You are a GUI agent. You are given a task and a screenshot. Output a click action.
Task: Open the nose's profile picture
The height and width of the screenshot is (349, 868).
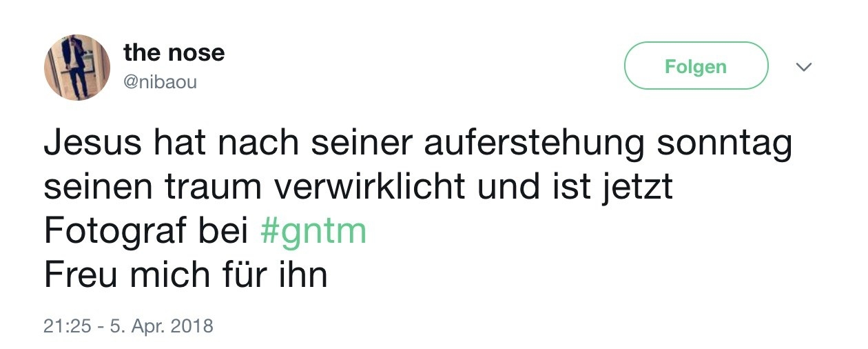pos(76,67)
